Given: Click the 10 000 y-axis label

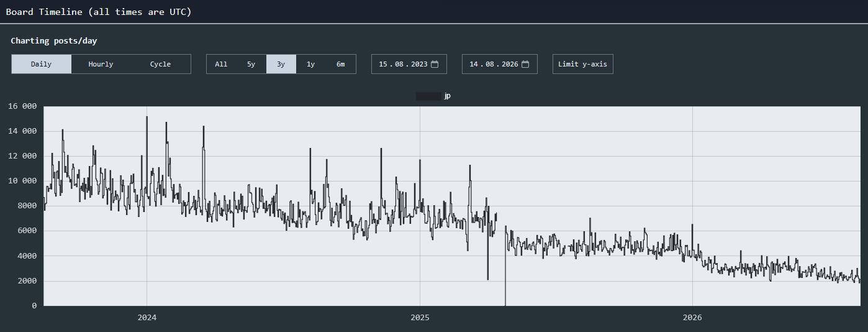Looking at the screenshot, I should point(22,181).
